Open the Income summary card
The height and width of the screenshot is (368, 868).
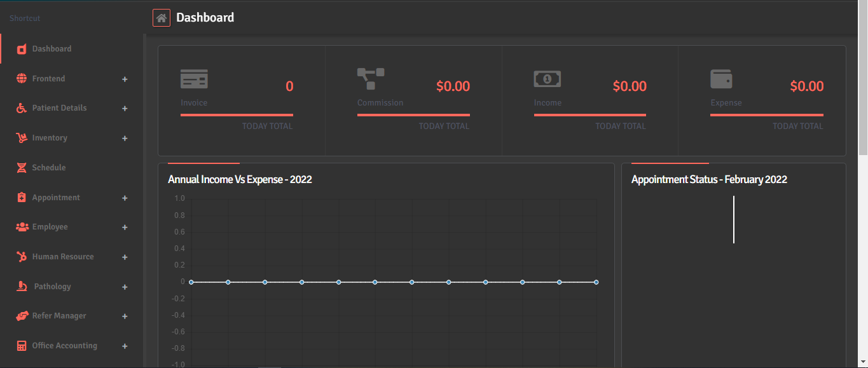[x=589, y=100]
